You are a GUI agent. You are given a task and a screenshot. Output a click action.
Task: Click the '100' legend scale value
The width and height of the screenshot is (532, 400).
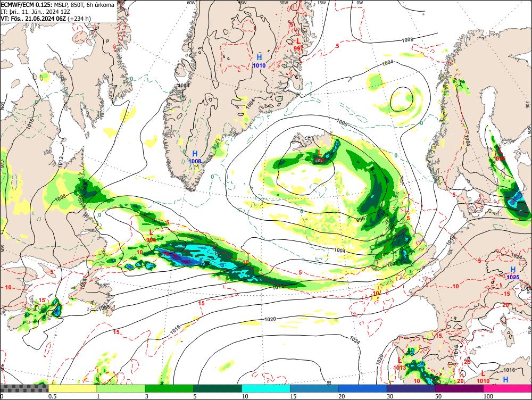point(488,396)
